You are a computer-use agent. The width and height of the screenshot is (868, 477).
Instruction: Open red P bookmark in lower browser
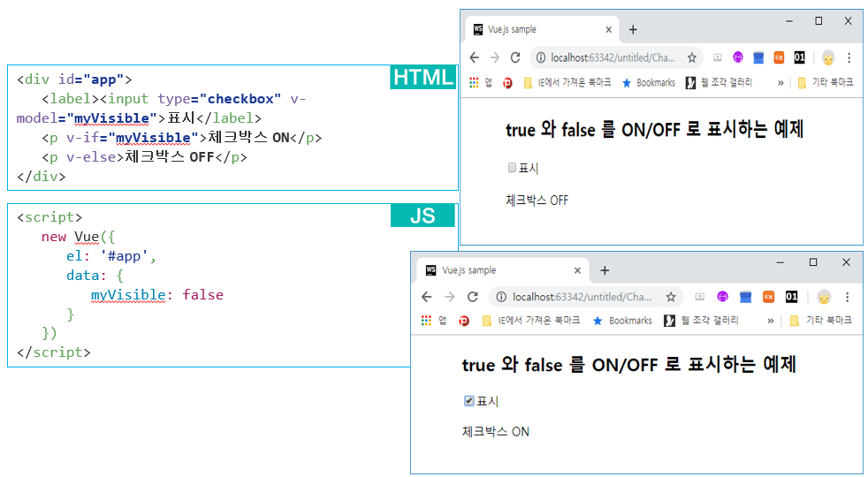pyautogui.click(x=464, y=321)
